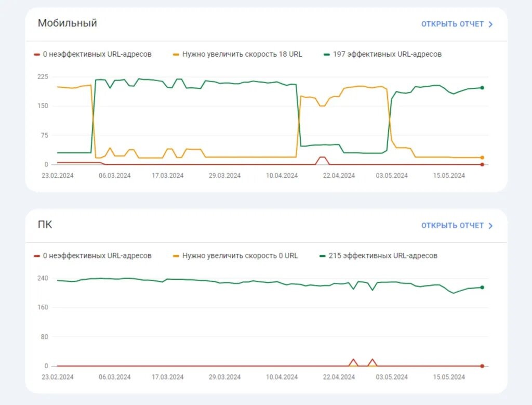Screen dimensions: 532x405
Task: Toggle Мобильный legend 197 эффективных URL-адресов
Action: [383, 54]
